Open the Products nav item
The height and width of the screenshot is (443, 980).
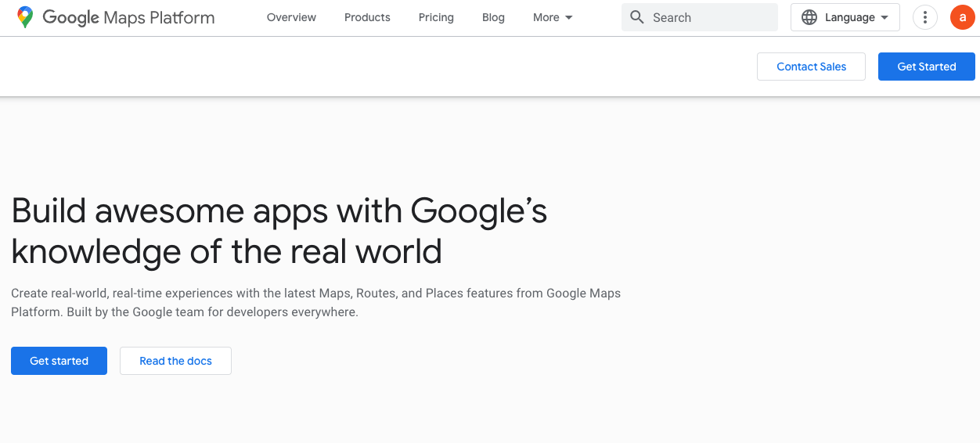tap(367, 17)
